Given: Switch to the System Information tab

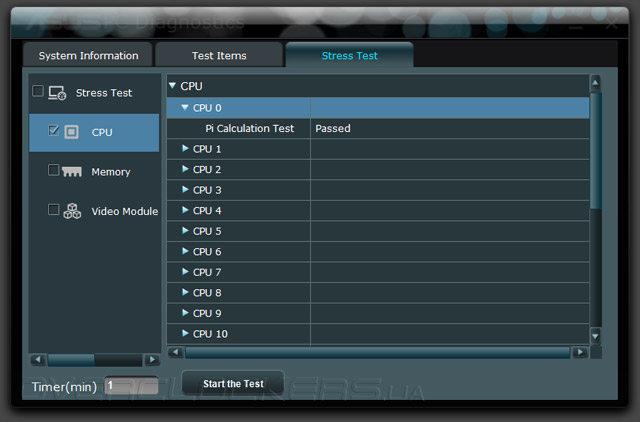Looking at the screenshot, I should tap(88, 55).
